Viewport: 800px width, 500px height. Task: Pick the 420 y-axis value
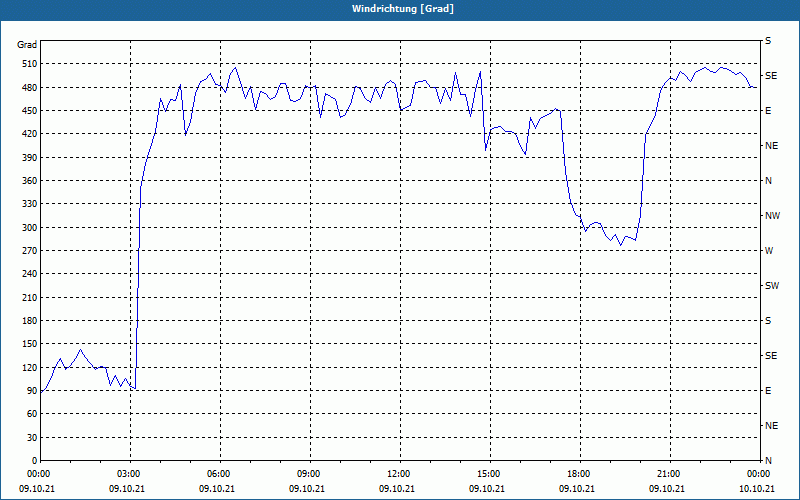(x=30, y=134)
